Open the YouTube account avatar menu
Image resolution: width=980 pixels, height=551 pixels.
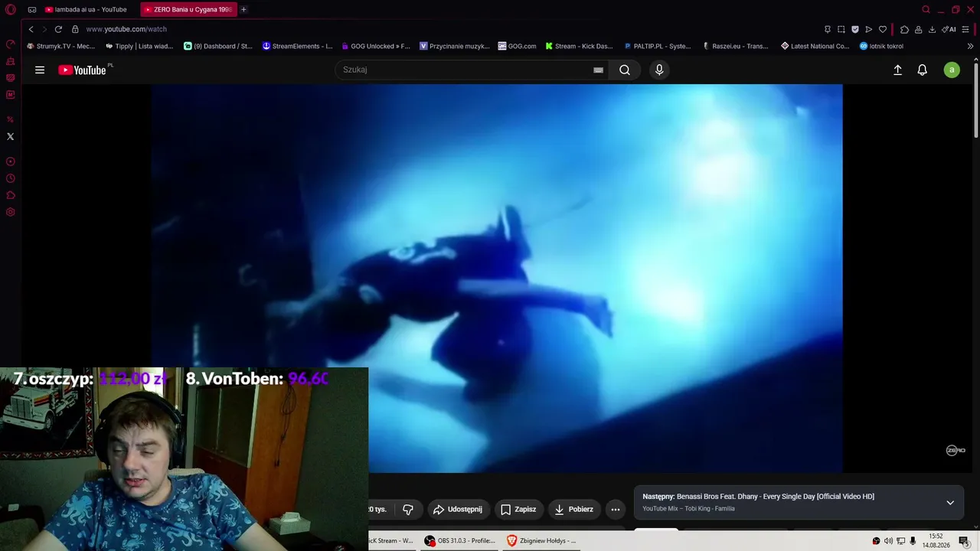(952, 70)
